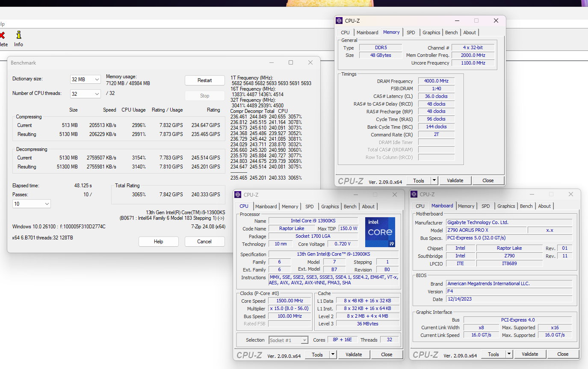Click Elapsed time 48.125 s value

(x=83, y=186)
